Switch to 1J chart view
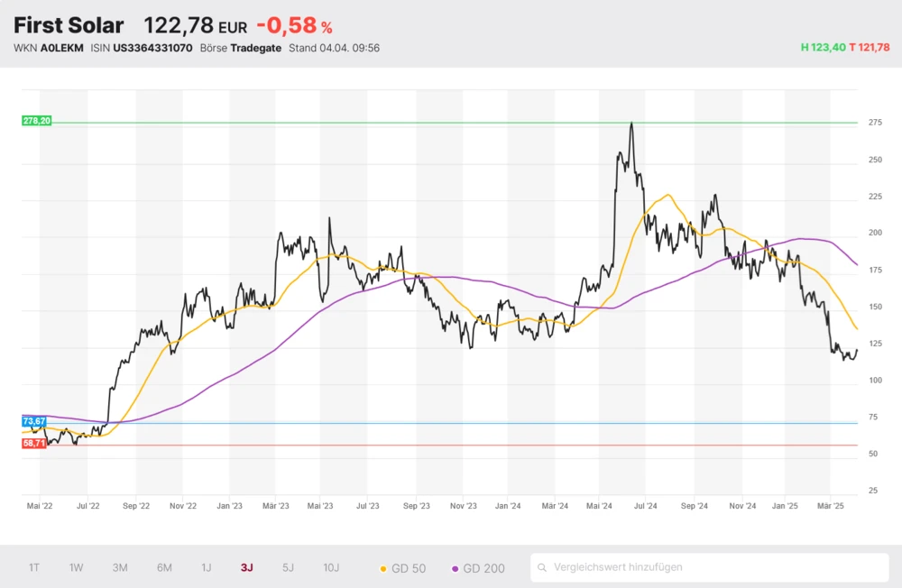The width and height of the screenshot is (902, 588). coord(207,568)
